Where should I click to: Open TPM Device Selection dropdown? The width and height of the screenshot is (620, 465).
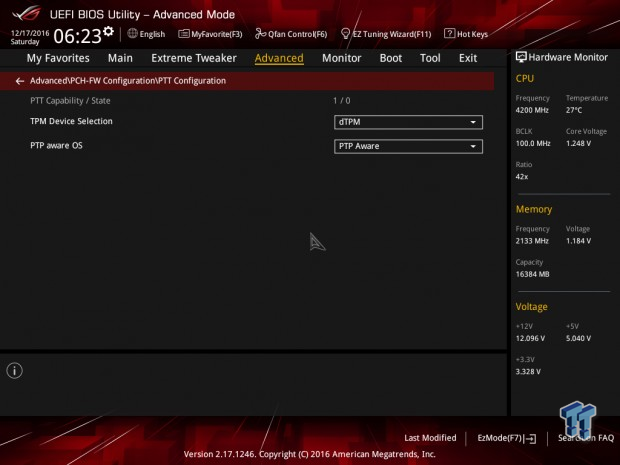point(408,122)
